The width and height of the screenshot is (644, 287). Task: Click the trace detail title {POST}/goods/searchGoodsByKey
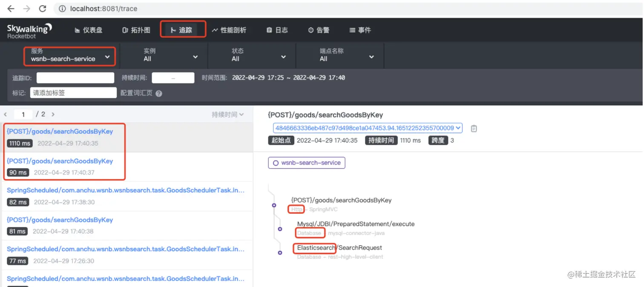click(x=325, y=115)
